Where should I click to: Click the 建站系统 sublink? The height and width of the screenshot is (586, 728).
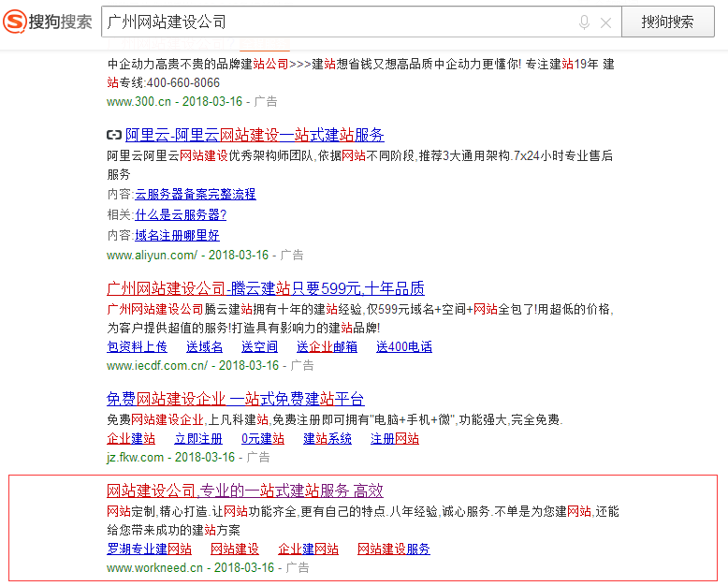(x=328, y=438)
